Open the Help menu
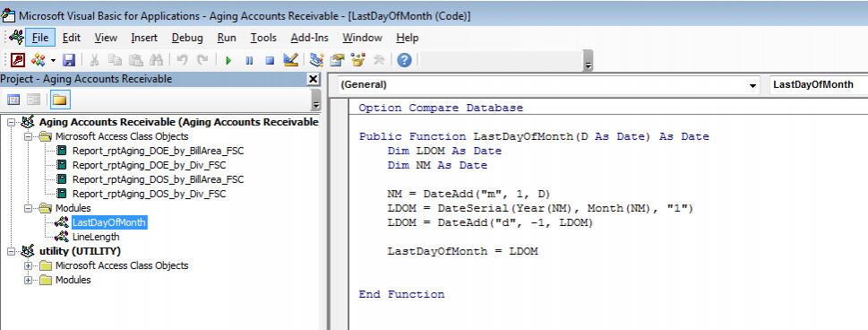 point(407,38)
